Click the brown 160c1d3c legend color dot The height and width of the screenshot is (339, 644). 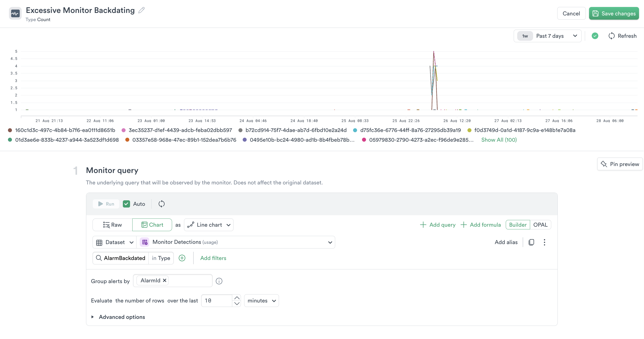coord(10,130)
